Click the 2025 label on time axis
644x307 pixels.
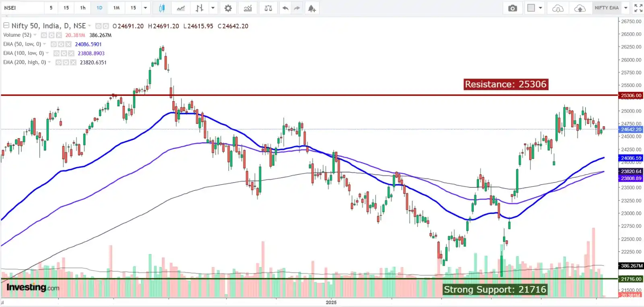(x=331, y=302)
